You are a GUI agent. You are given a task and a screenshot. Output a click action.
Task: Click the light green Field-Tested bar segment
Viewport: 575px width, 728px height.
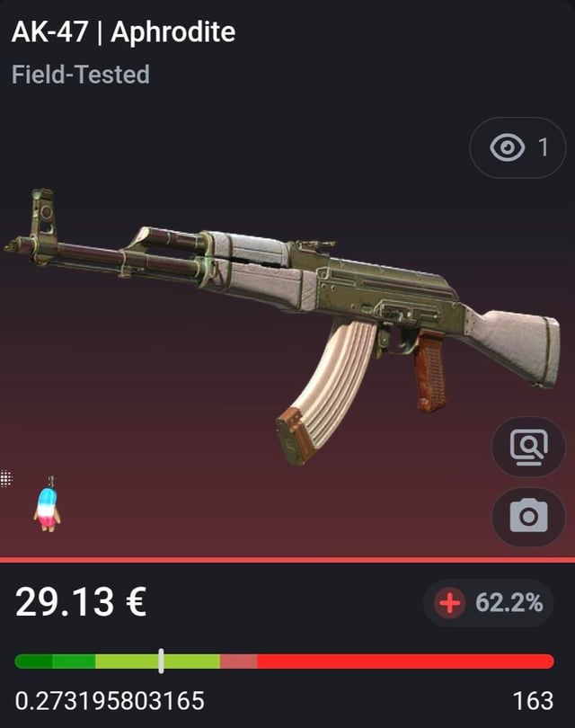(158, 661)
